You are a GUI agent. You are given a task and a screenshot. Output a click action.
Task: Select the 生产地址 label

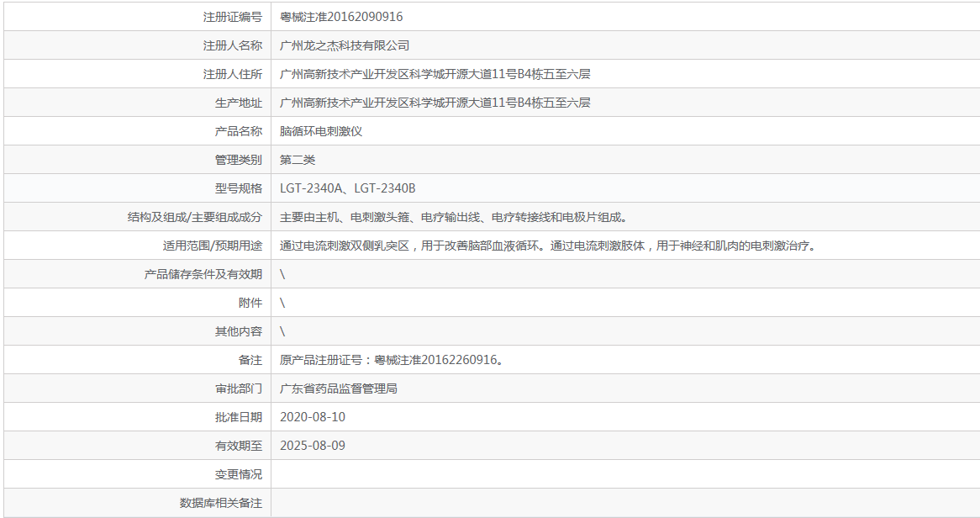point(239,103)
